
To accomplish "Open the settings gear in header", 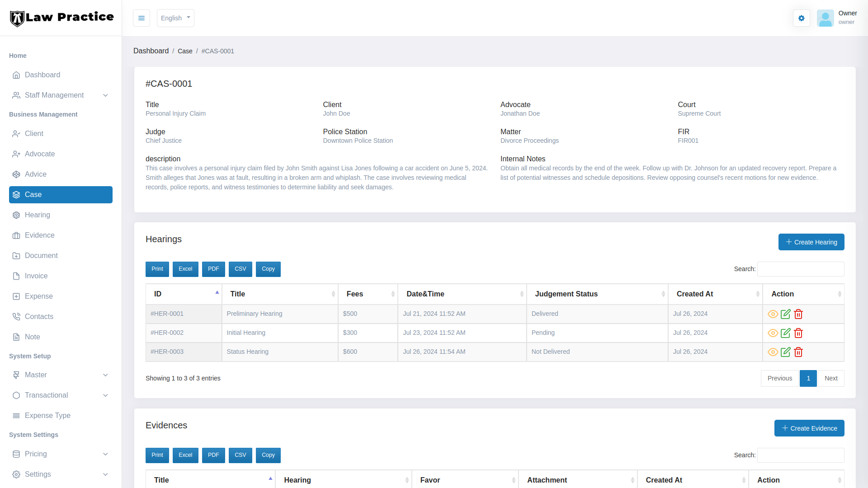I will coord(801,18).
